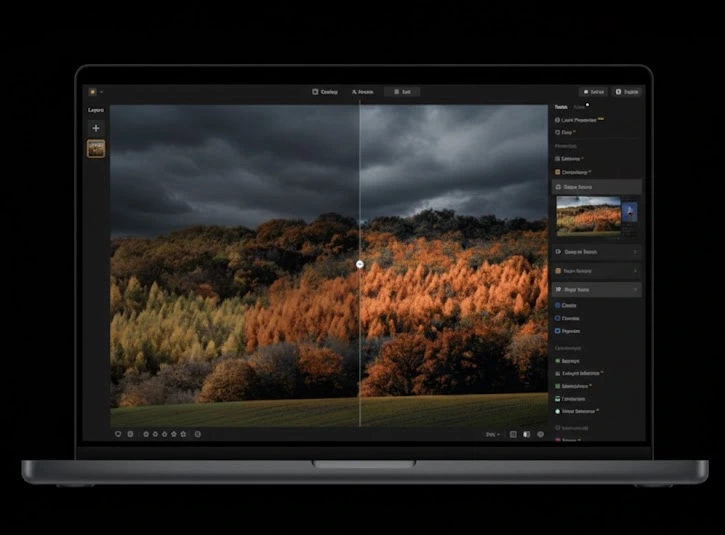Add a new layer with the plus button
Image resolution: width=725 pixels, height=535 pixels.
pos(96,128)
